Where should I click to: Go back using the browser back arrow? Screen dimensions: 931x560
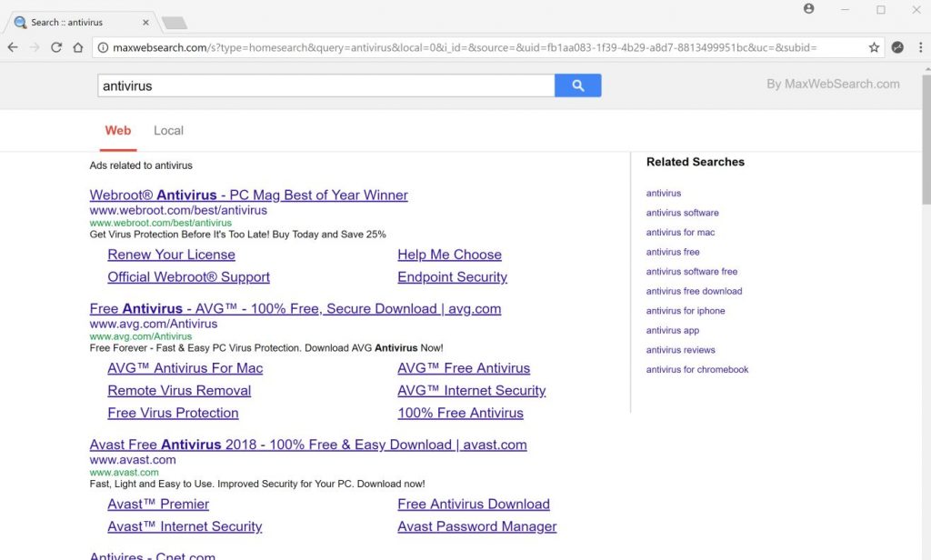(13, 47)
